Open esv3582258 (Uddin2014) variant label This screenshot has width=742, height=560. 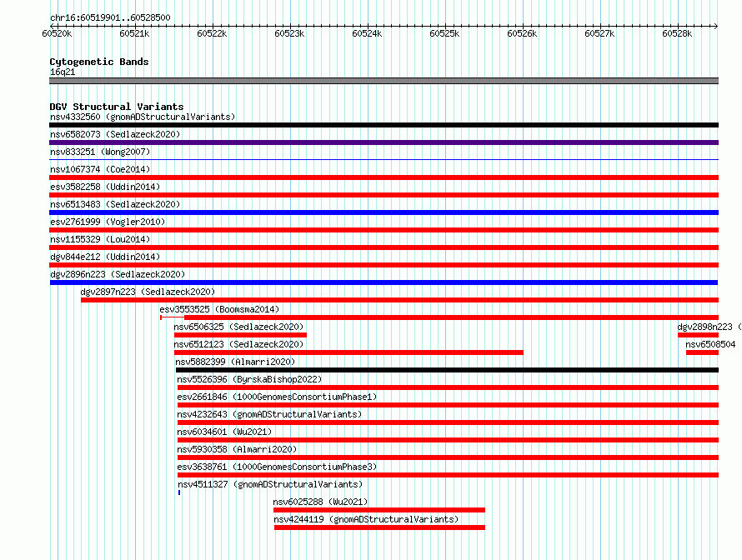point(105,187)
